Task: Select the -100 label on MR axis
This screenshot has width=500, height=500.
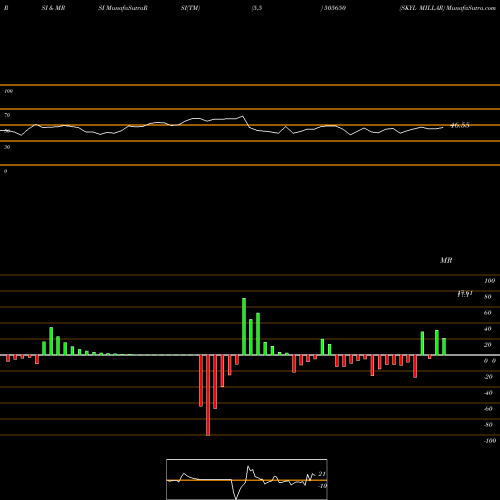Action: pyautogui.click(x=490, y=441)
